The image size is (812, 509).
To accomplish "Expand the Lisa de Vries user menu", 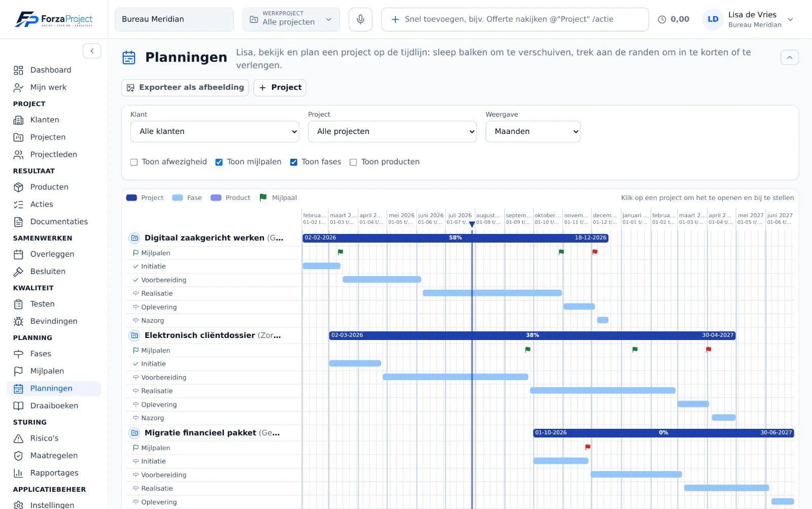I will click(748, 19).
